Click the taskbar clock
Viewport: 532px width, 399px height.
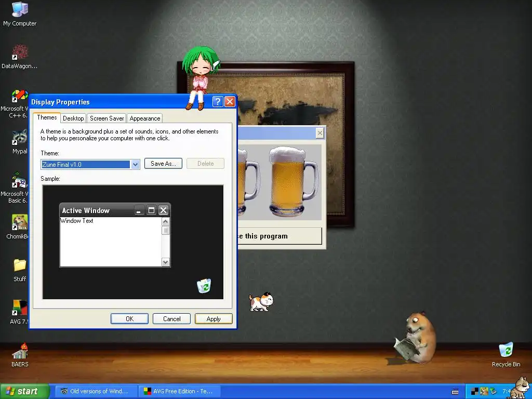point(506,392)
